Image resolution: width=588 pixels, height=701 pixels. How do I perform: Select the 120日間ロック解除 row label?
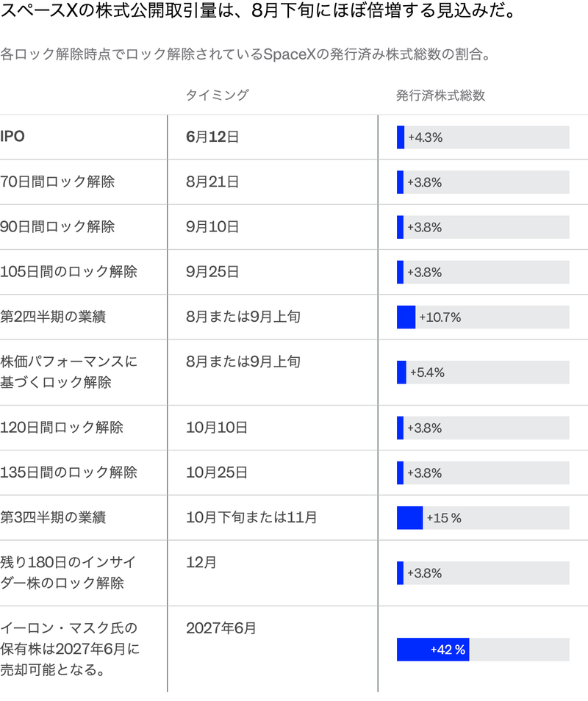coord(62,428)
